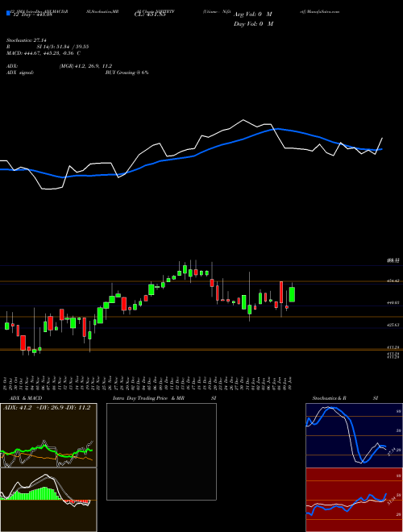Click the 454.42 price level label
The height and width of the screenshot is (532, 403).
point(393,281)
